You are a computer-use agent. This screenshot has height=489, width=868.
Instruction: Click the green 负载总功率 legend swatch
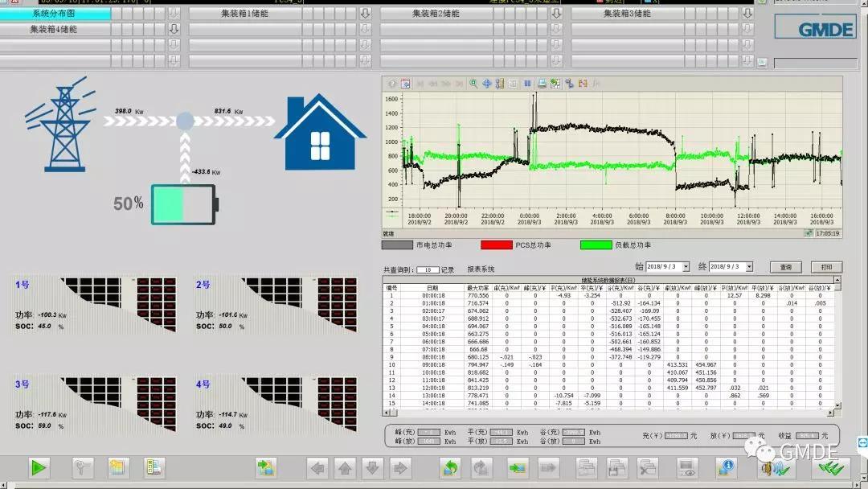(596, 244)
